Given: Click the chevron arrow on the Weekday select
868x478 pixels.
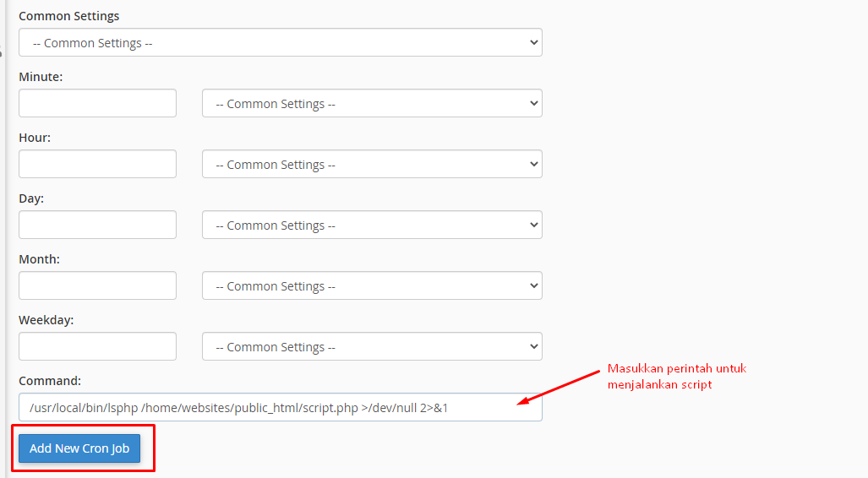Looking at the screenshot, I should (x=533, y=347).
